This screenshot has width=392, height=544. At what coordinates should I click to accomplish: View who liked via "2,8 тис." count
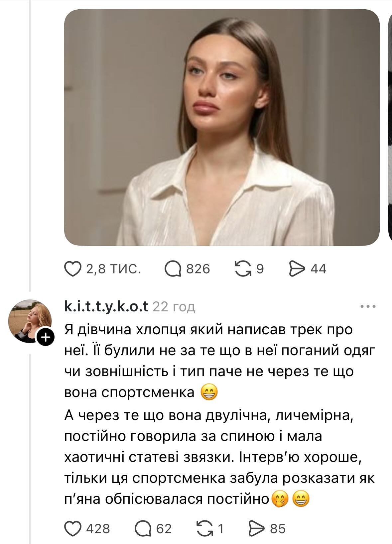tap(113, 269)
